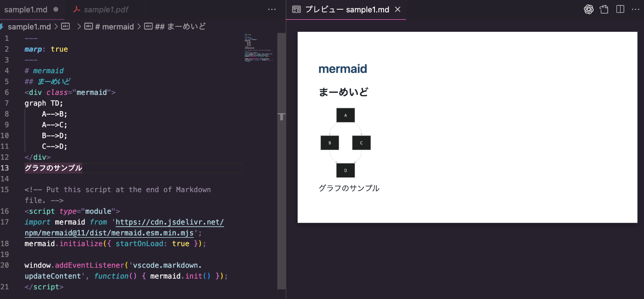
Task: Click the '<div class="mermaid">' code line
Action: point(70,93)
